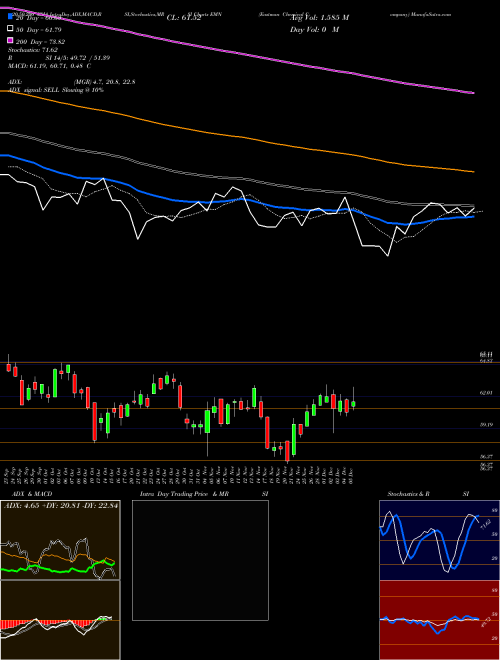Click the last green candlestick on the chart

353,404
